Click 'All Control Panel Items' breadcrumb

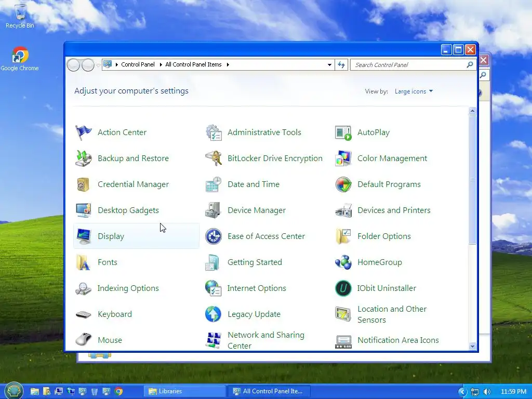click(193, 64)
